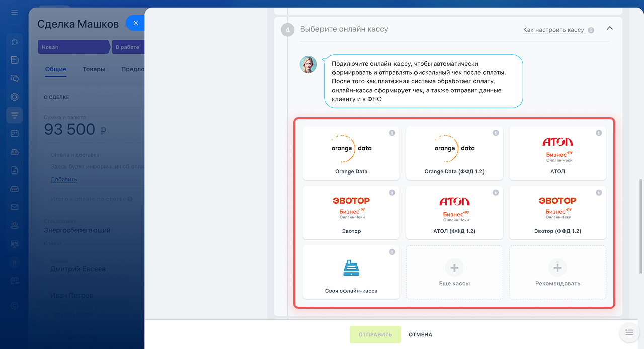644x349 pixels.
Task: Open the Как настроить кассу help link
Action: pyautogui.click(x=553, y=30)
